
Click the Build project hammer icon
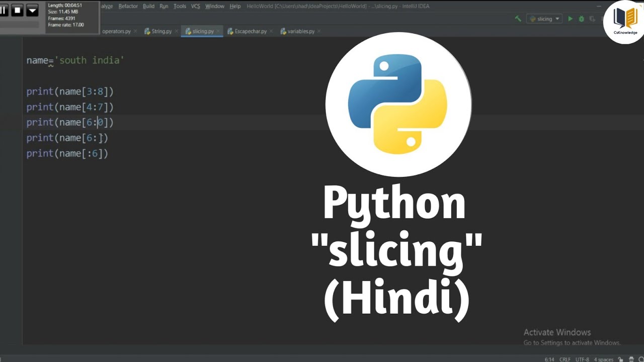tap(518, 19)
